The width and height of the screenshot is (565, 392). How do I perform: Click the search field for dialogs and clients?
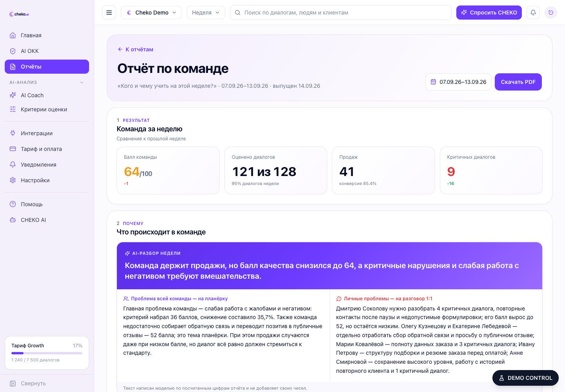341,13
